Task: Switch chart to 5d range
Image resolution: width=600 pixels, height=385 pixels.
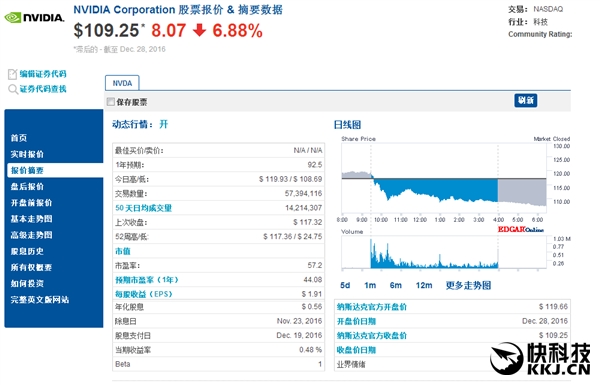Action: pyautogui.click(x=345, y=285)
